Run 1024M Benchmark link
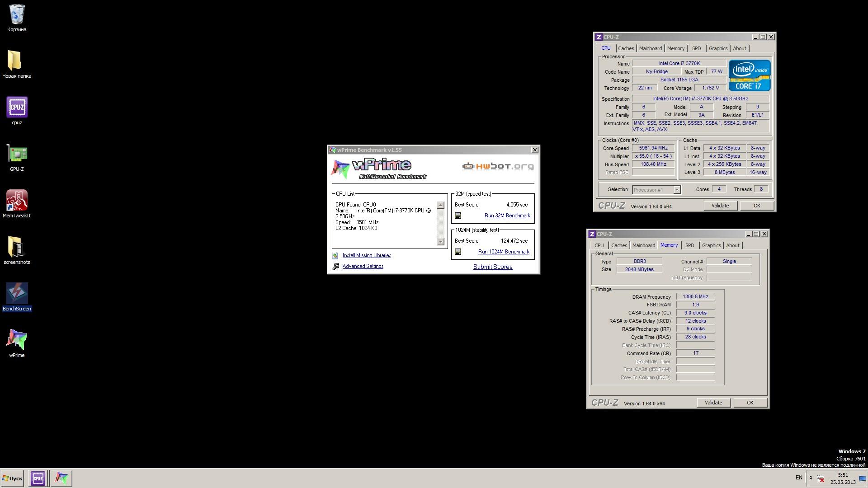This screenshot has width=868, height=488. point(504,252)
